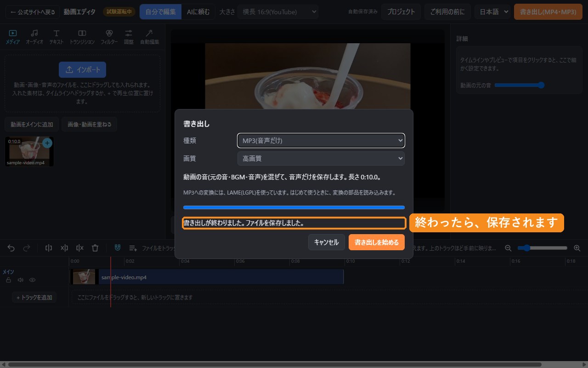Open the 調整 sliders panel

(129, 37)
